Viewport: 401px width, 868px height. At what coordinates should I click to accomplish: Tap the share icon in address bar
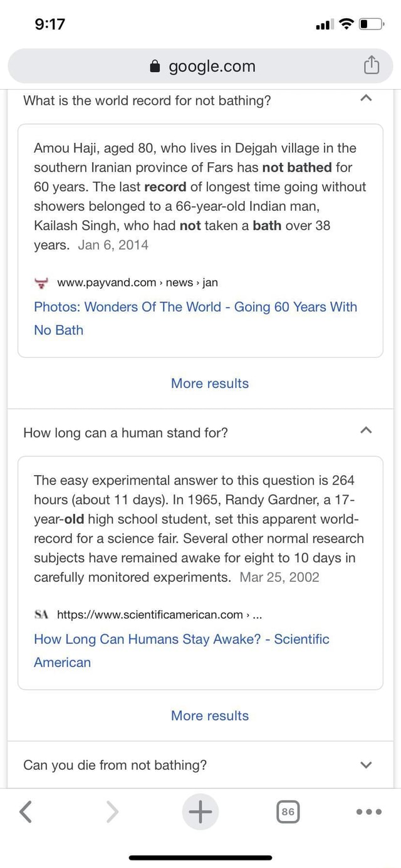pos(372,65)
